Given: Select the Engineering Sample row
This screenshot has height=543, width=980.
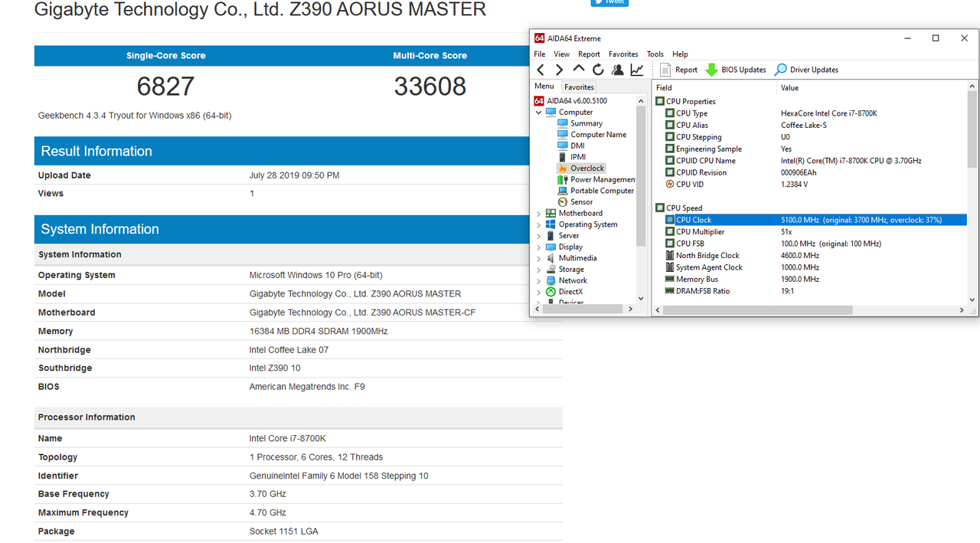Looking at the screenshot, I should (x=812, y=149).
